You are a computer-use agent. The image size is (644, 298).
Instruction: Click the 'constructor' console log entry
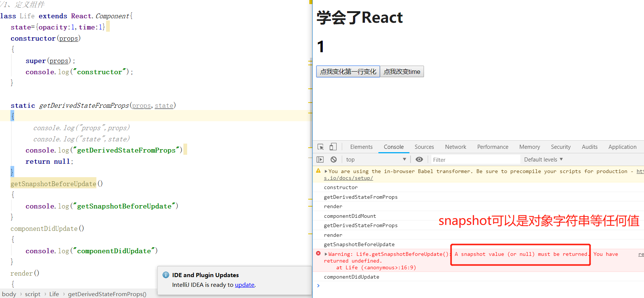tap(341, 188)
